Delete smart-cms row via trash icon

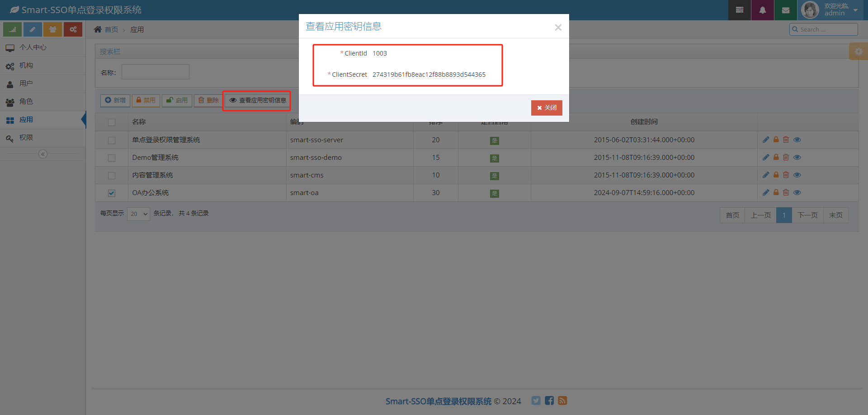click(786, 175)
